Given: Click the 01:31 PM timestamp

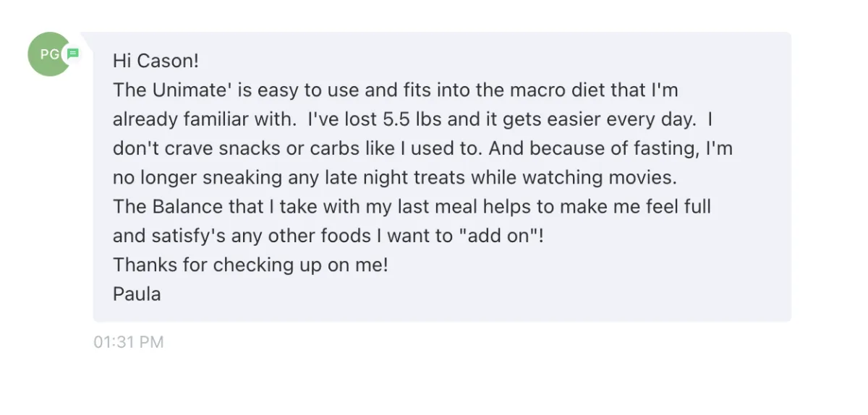Looking at the screenshot, I should point(129,342).
